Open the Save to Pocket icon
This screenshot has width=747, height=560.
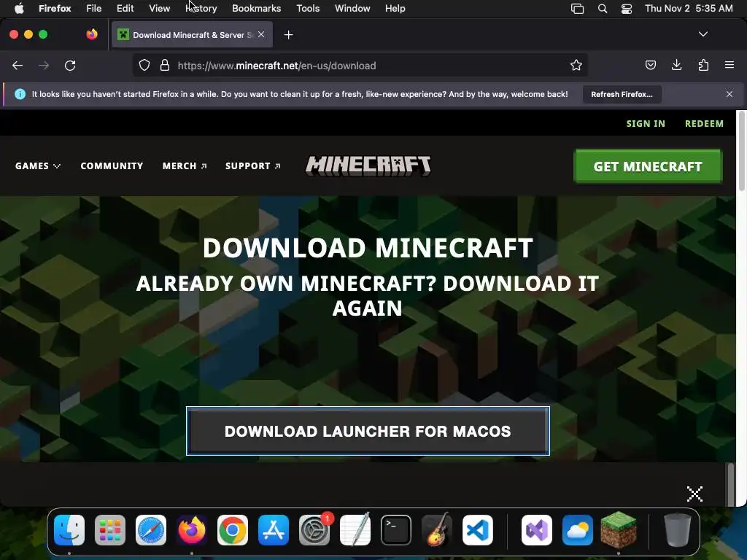coord(650,65)
